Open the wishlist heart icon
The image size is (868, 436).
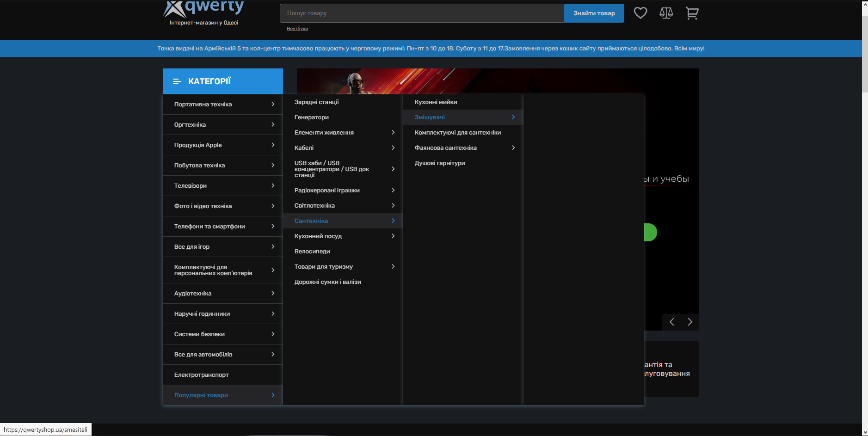[x=640, y=13]
